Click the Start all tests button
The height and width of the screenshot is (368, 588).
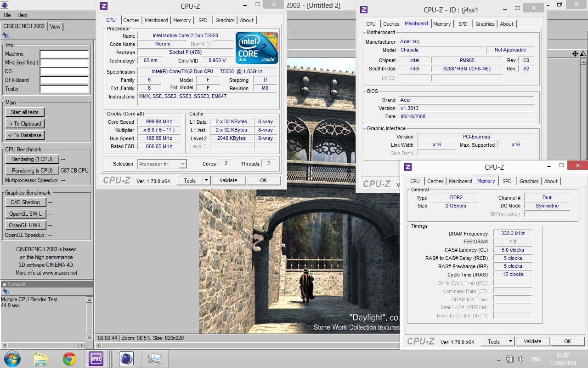pos(25,112)
